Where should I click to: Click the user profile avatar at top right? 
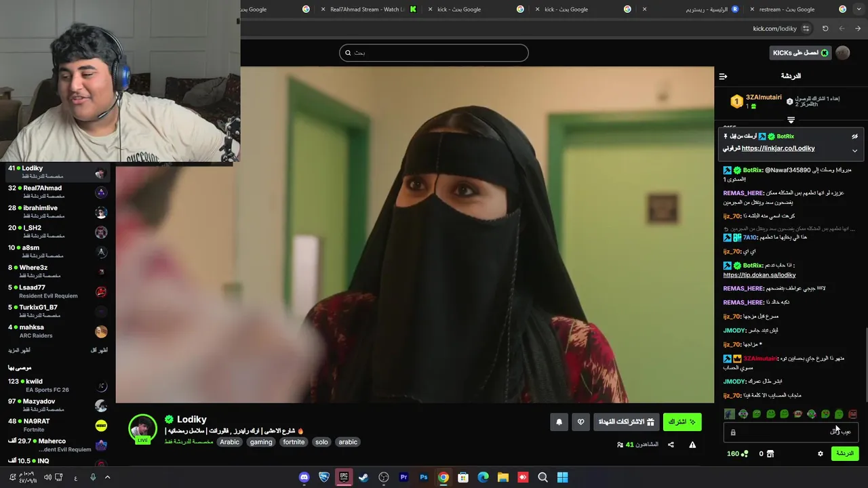tap(843, 53)
